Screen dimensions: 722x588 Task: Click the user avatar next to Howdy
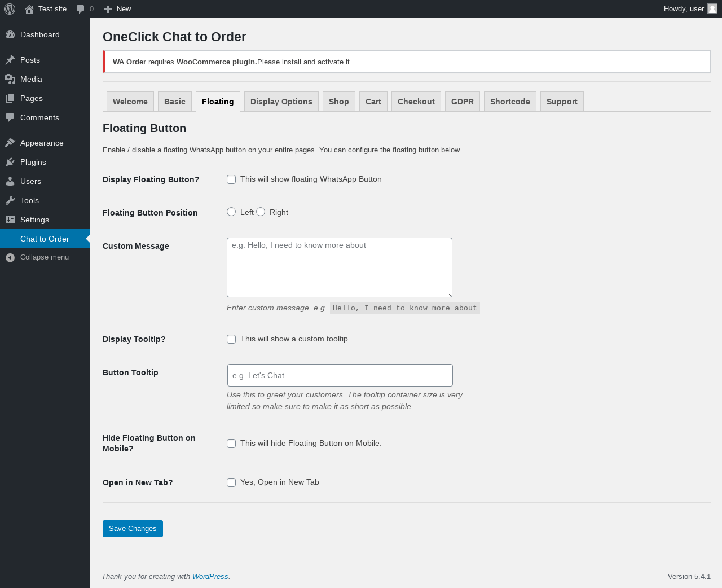coord(712,9)
